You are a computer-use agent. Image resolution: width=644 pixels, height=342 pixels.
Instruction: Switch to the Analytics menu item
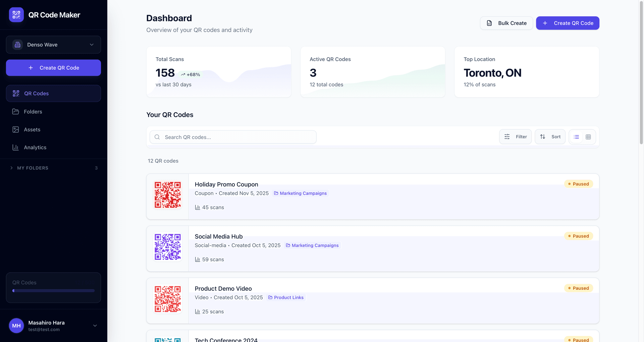click(35, 147)
